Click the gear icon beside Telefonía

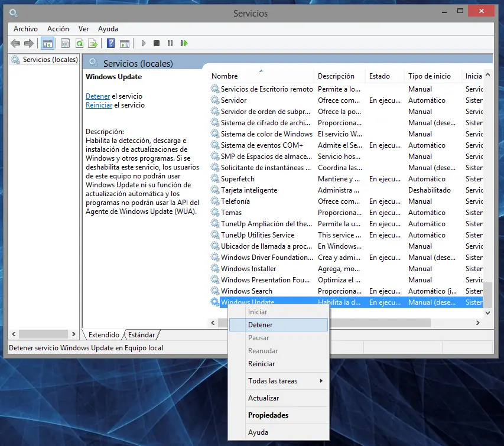214,201
